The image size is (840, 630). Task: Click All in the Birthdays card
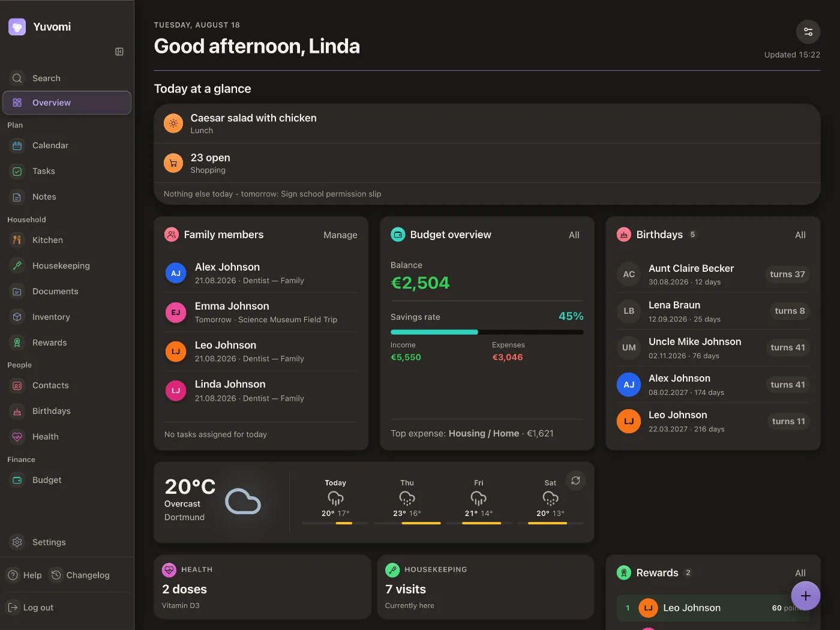coord(800,235)
